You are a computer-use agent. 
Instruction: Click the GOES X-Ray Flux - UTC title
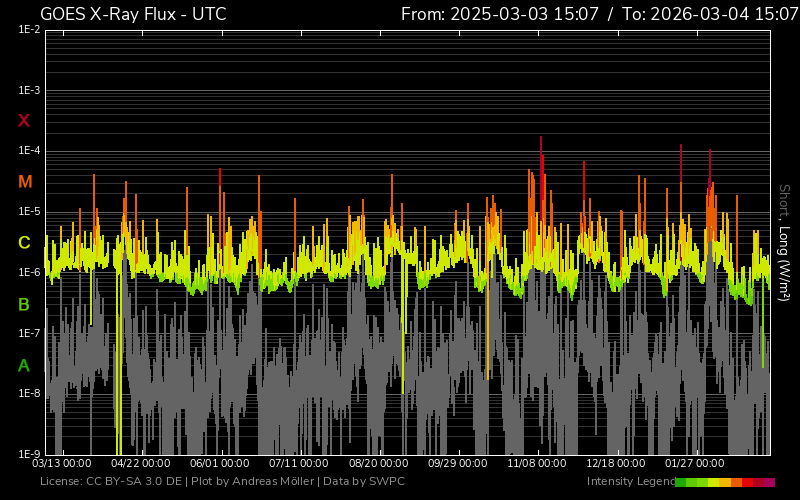pos(133,14)
